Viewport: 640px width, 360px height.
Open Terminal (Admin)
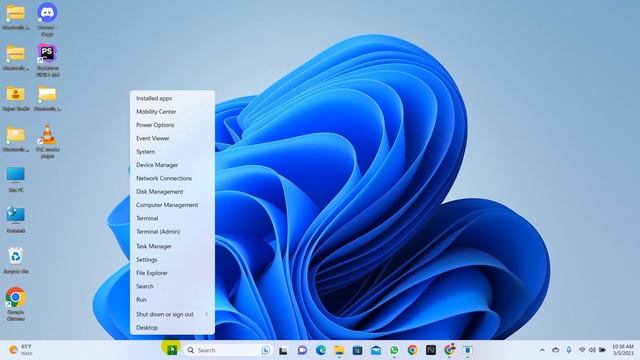172,231
